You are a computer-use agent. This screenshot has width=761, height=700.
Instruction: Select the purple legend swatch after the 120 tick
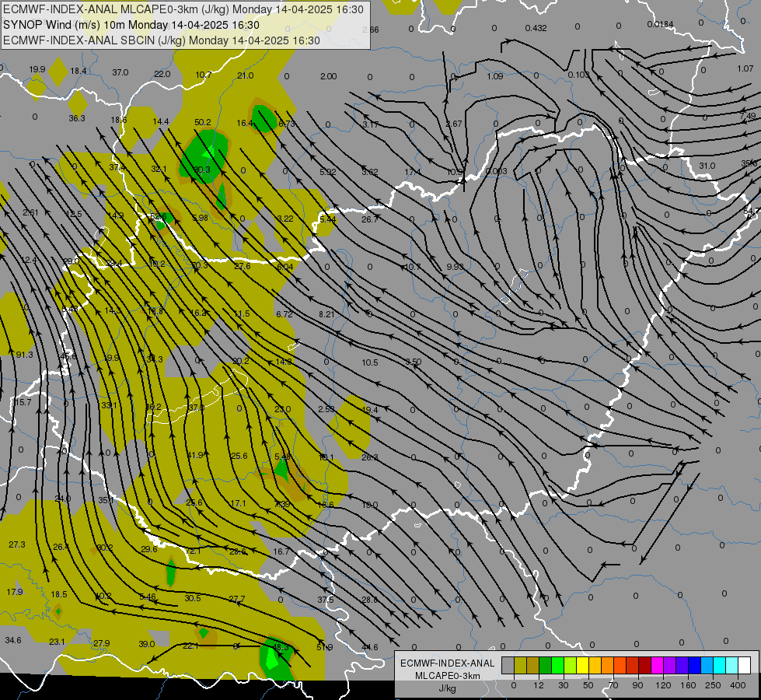(x=670, y=666)
